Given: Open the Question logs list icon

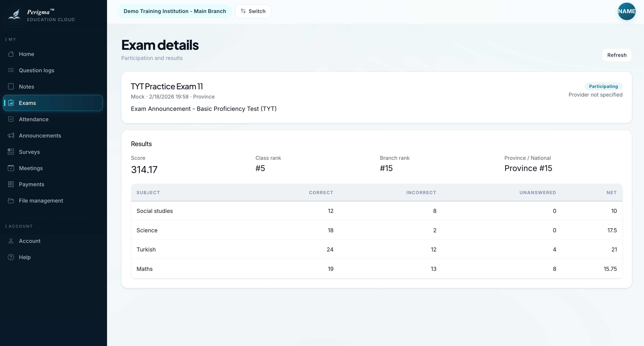Looking at the screenshot, I should pos(11,70).
